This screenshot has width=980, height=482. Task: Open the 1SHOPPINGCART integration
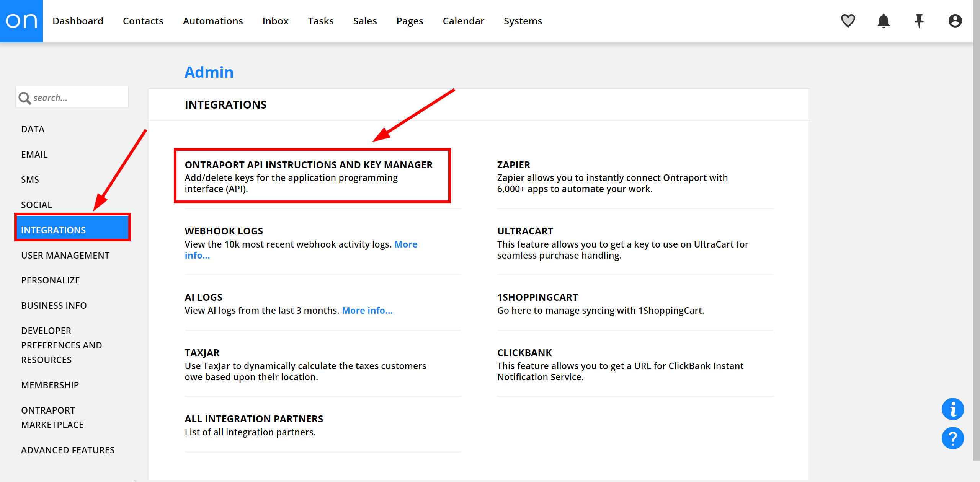coord(537,297)
